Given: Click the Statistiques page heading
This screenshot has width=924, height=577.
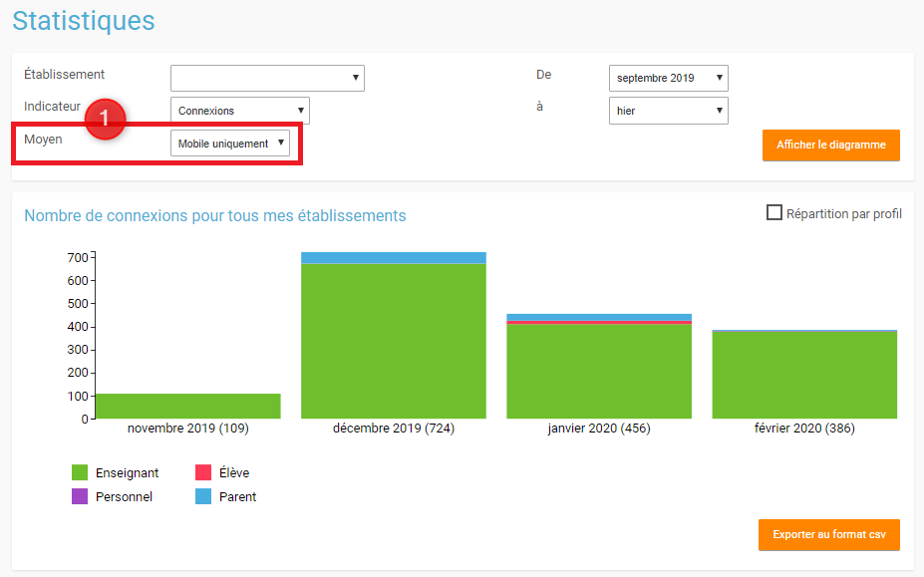Looking at the screenshot, I should pyautogui.click(x=84, y=20).
